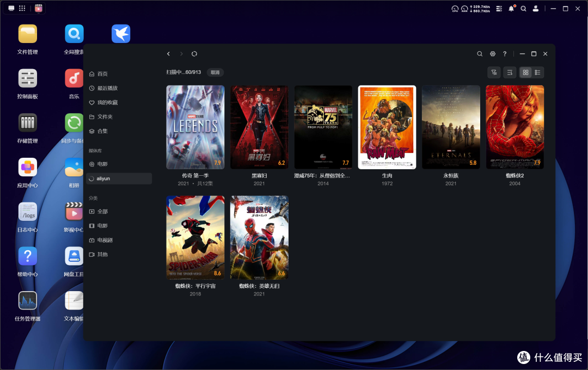The image size is (588, 370).
Task: Open the 永恒族 Eternals poster
Action: pos(451,127)
